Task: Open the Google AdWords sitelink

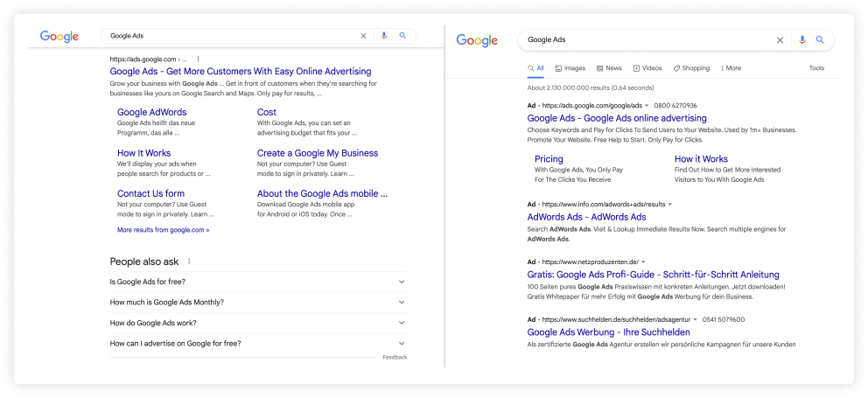Action: click(x=151, y=112)
